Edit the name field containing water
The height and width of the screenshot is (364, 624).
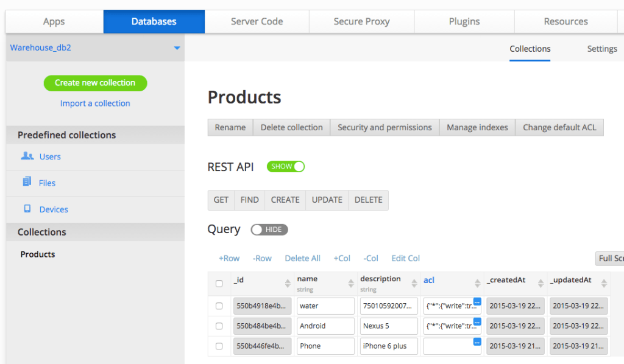coord(325,305)
